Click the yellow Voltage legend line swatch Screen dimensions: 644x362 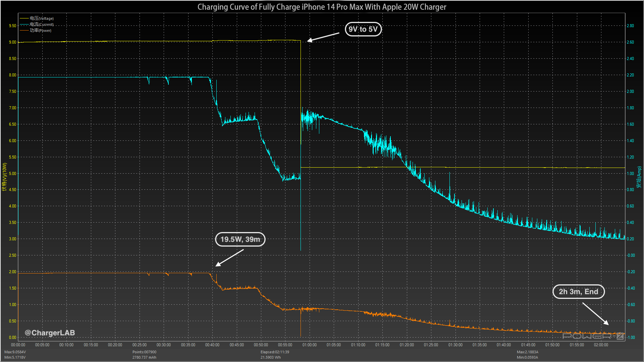click(24, 18)
